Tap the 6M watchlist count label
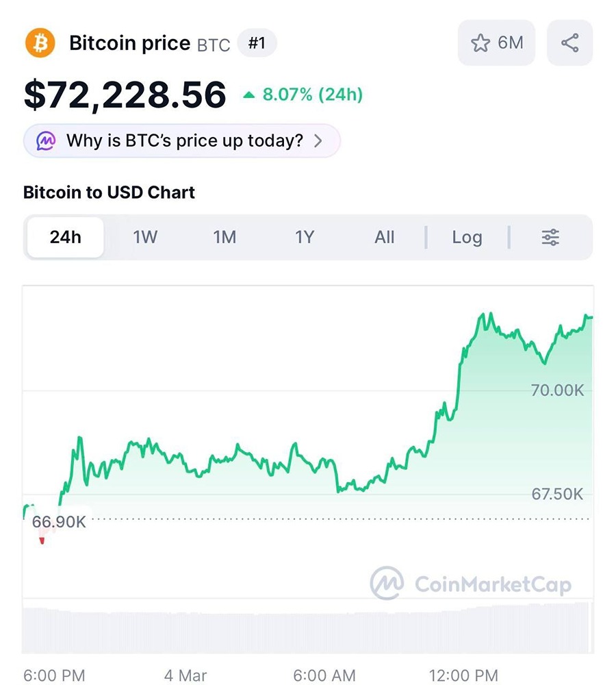Screen dimensions: 616x685 point(511,42)
